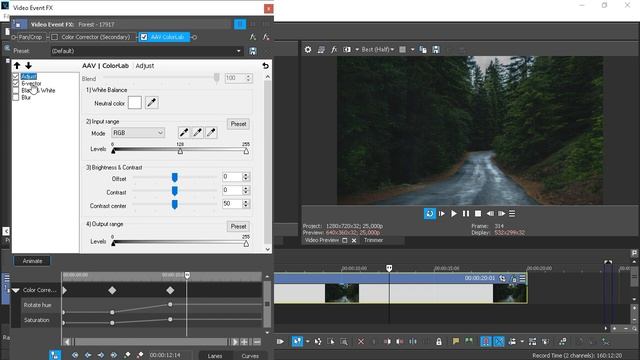Switch to the Curves tab

click(250, 356)
